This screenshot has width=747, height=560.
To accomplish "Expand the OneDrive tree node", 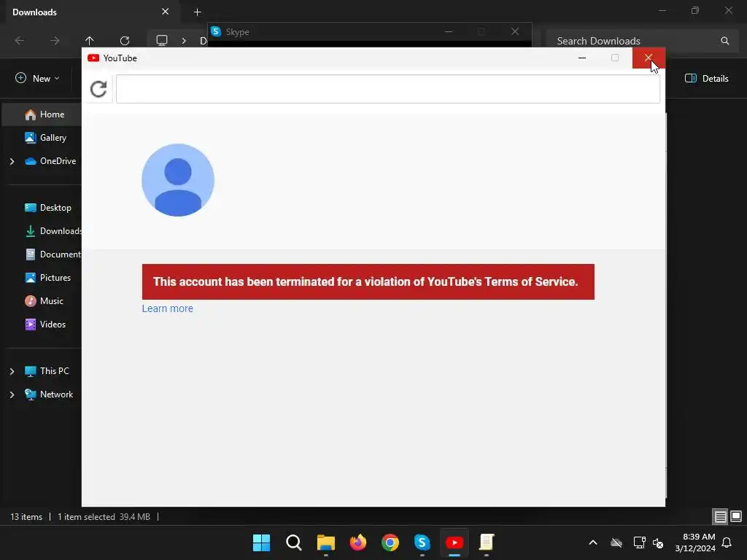I will 12,161.
